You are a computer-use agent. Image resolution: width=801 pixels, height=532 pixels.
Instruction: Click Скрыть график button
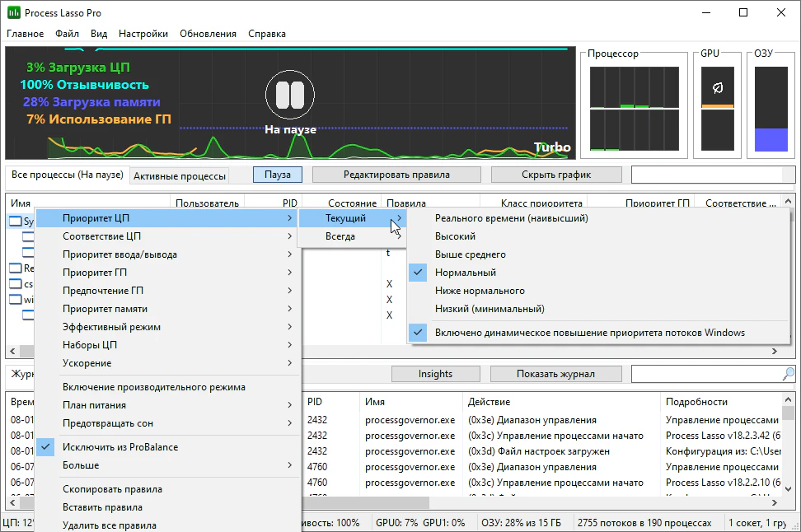(x=556, y=175)
